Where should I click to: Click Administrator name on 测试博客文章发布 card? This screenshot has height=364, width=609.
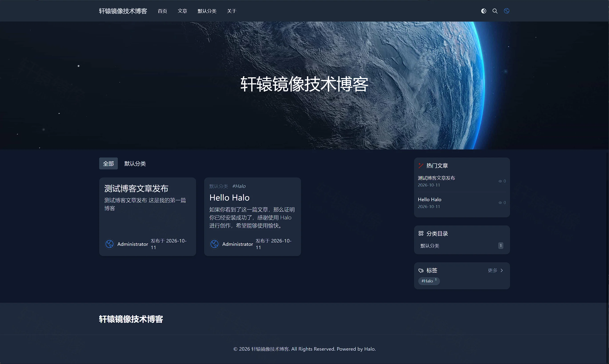click(133, 244)
